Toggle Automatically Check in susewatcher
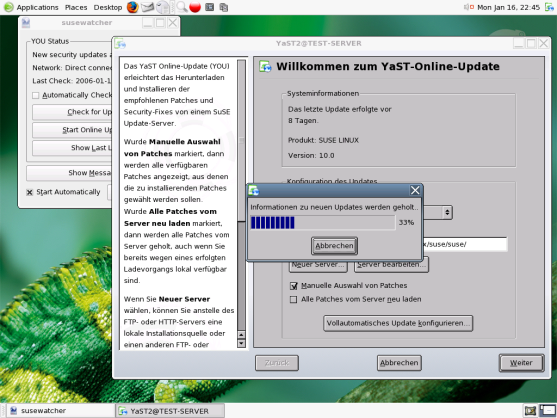This screenshot has height=418, width=557. pos(36,96)
